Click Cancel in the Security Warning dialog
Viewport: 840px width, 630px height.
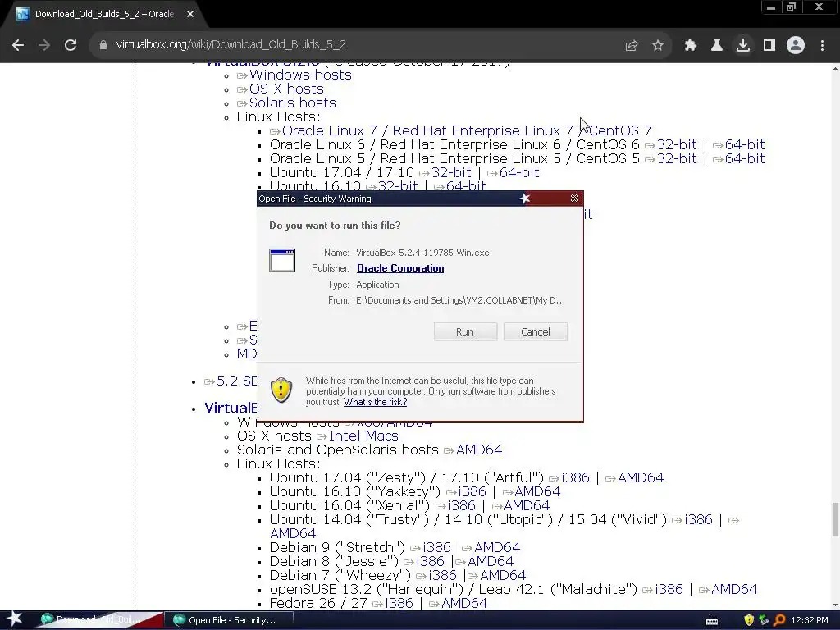click(535, 331)
